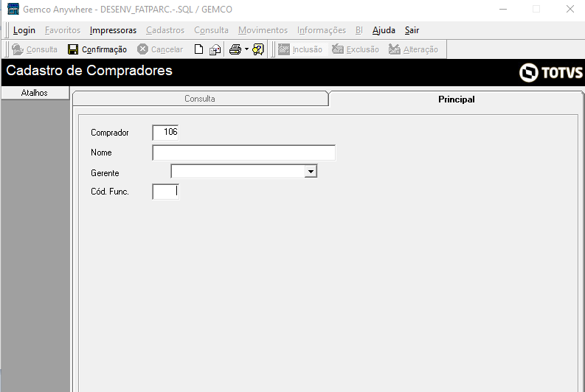Image resolution: width=585 pixels, height=392 pixels.
Task: Open the Login menu
Action: pyautogui.click(x=24, y=30)
